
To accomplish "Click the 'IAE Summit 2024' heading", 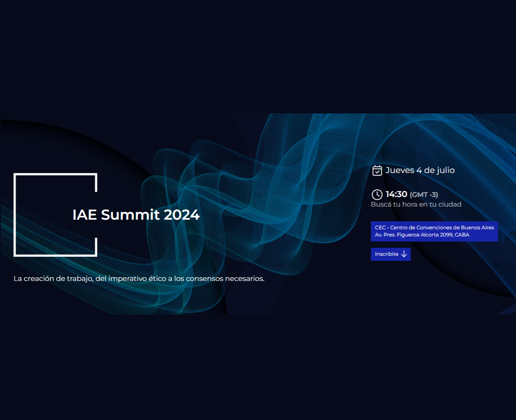I will pos(136,215).
